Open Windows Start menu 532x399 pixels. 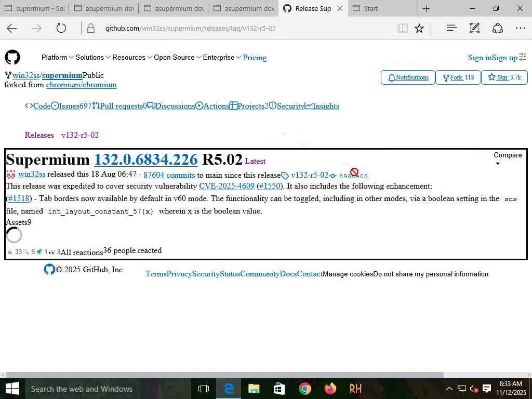coord(12,389)
